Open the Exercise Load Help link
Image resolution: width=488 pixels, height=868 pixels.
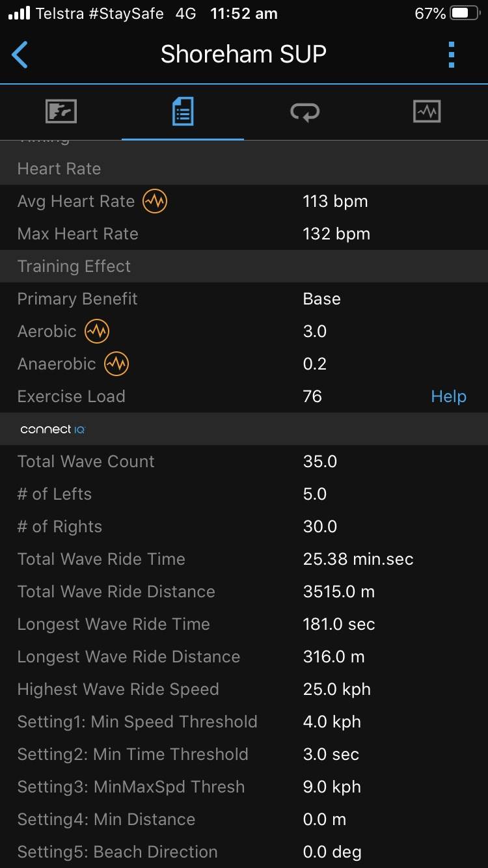[x=448, y=396]
